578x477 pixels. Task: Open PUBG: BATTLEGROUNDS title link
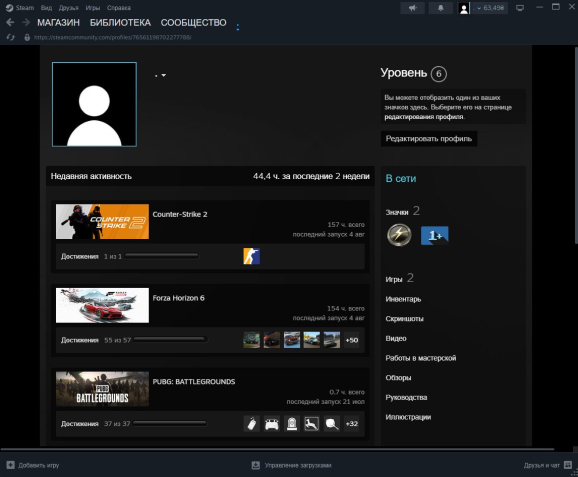pyautogui.click(x=194, y=382)
